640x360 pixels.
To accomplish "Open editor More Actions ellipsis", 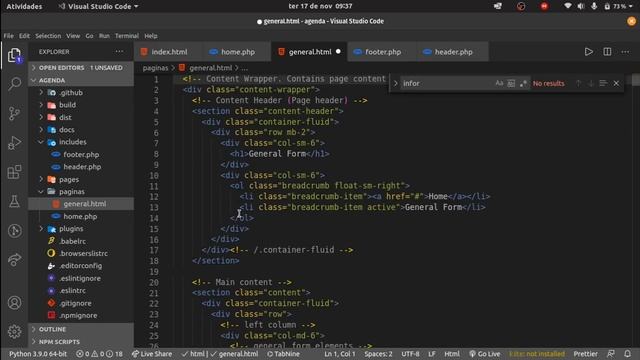I will coord(625,52).
